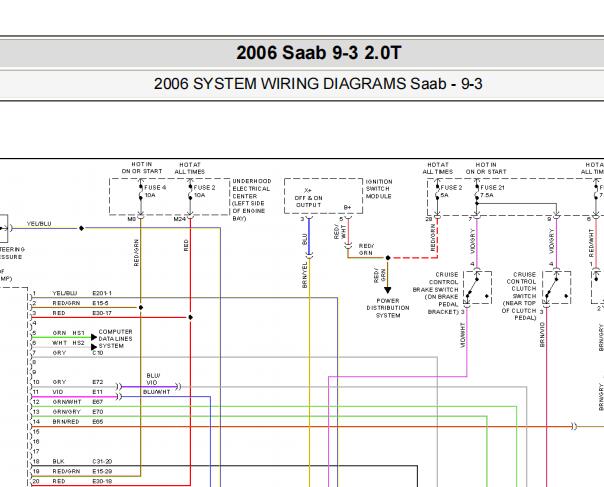Click pin 10 'GRY E72' row
This screenshot has width=604, height=487.
pyautogui.click(x=68, y=382)
